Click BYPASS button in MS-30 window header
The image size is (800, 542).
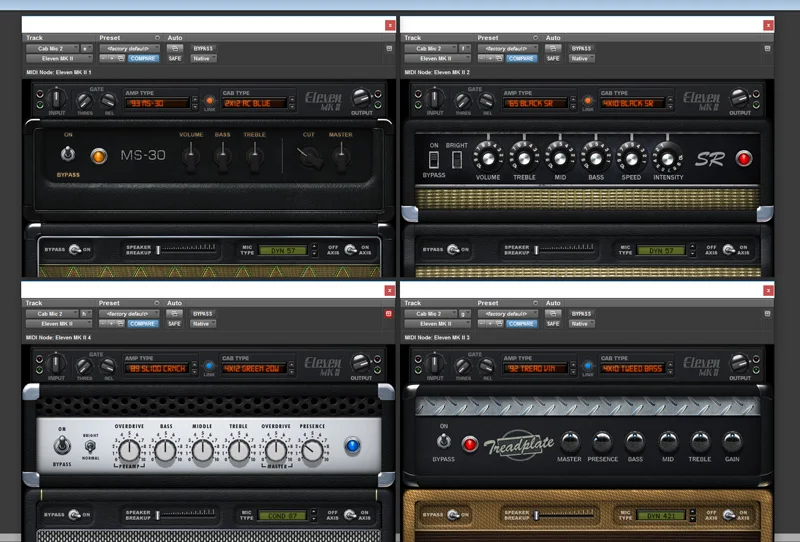click(x=203, y=48)
